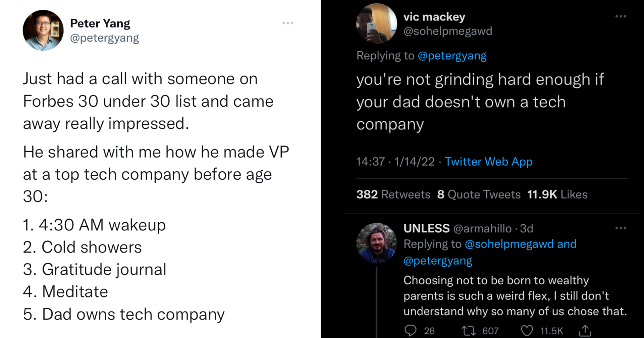Image resolution: width=644 pixels, height=338 pixels.
Task: Click the @petergyang mention in vic mackey's reply
Action: coord(452,56)
